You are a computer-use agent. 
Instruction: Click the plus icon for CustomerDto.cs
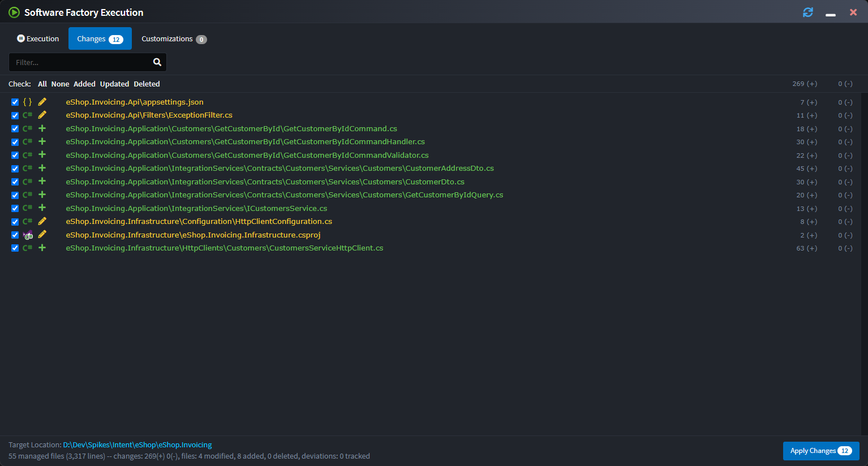click(42, 182)
